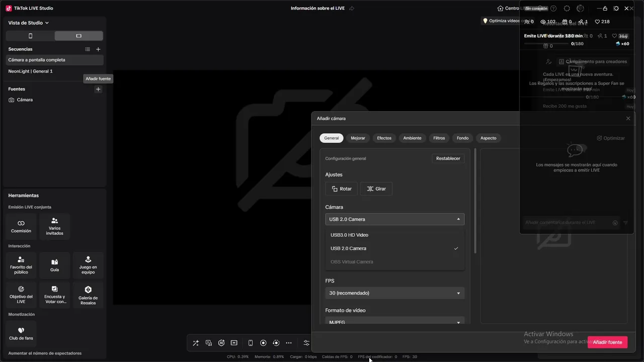Viewport: 644px width, 362px height.
Task: Click the pink Añadir fuente button
Action: 607,342
